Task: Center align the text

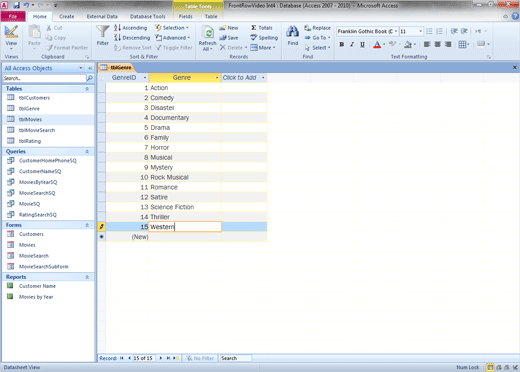Action: coord(438,44)
